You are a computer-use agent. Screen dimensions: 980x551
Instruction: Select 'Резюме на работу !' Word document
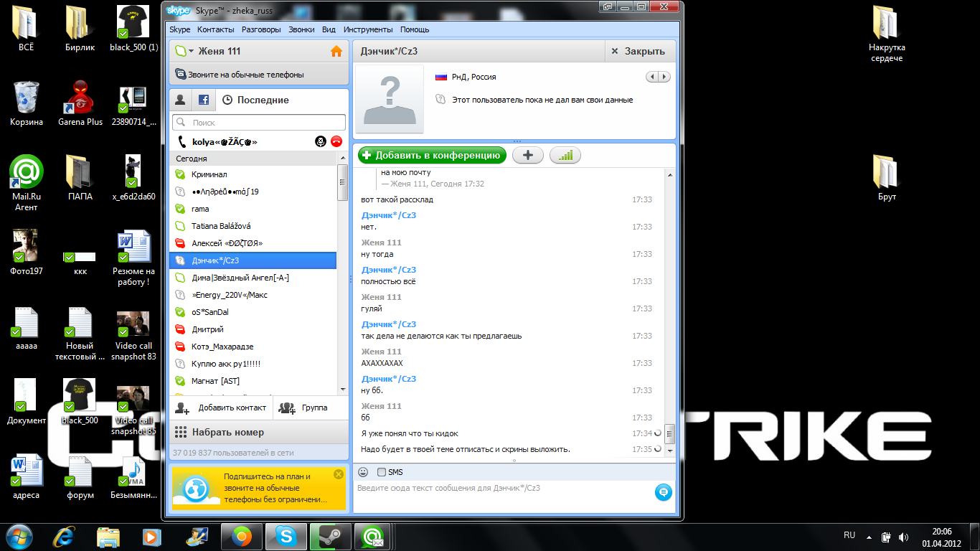pyautogui.click(x=133, y=258)
